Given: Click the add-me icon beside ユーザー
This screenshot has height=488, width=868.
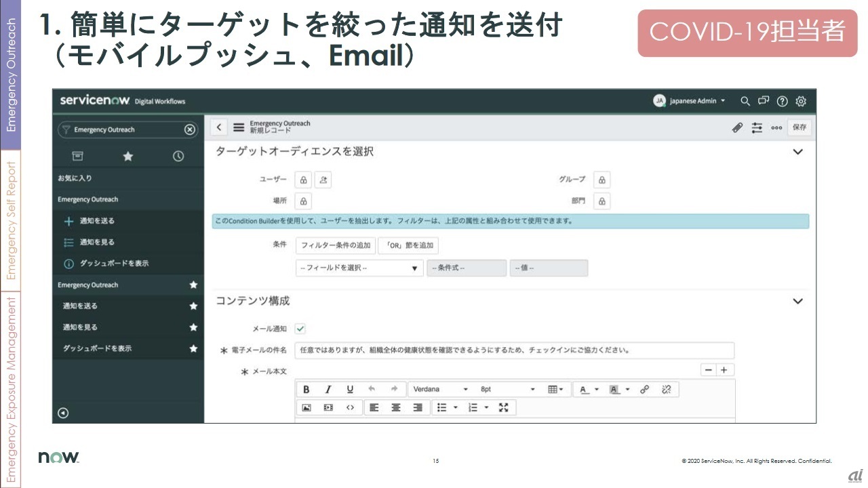Looking at the screenshot, I should pyautogui.click(x=323, y=180).
